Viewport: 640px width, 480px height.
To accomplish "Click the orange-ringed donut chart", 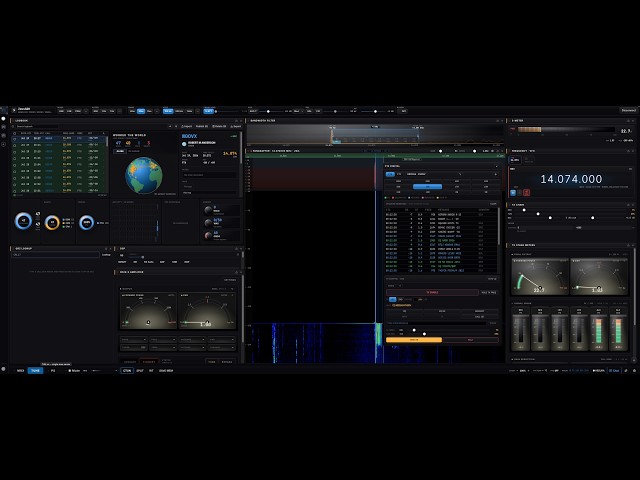I will (52, 222).
